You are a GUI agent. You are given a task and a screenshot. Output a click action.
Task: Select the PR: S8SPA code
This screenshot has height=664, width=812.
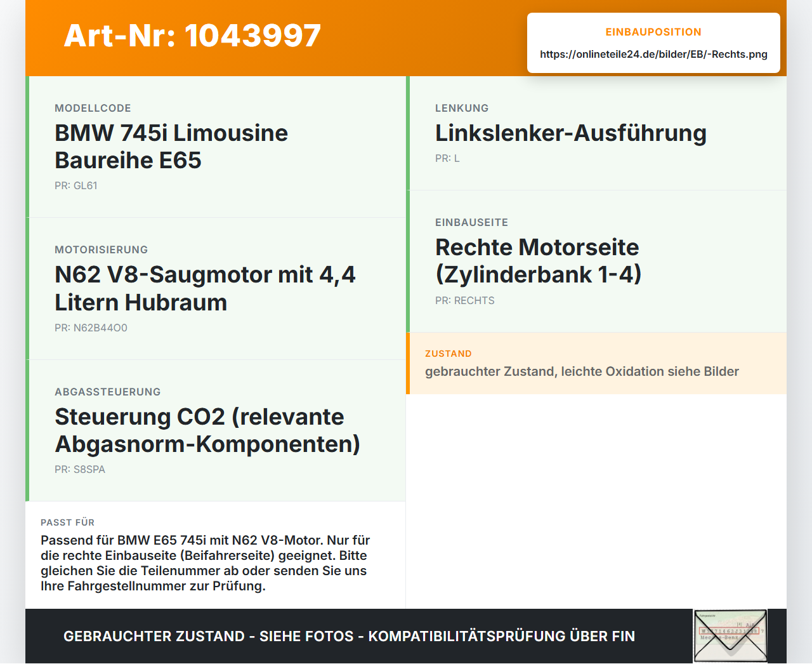pyautogui.click(x=80, y=470)
